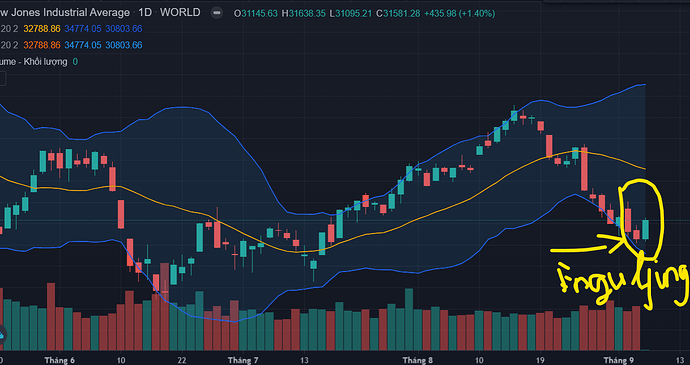Screen dimensions: 690x365
Task: Select the high value H31638.35
Action: pos(304,14)
